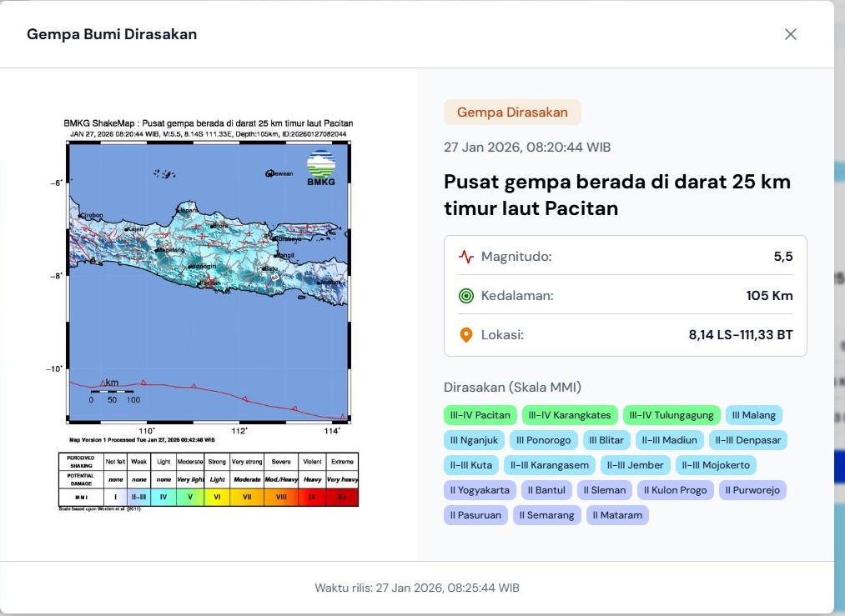Click the Waktu rilis timestamp footer
Image resolution: width=845 pixels, height=616 pixels.
pyautogui.click(x=417, y=588)
